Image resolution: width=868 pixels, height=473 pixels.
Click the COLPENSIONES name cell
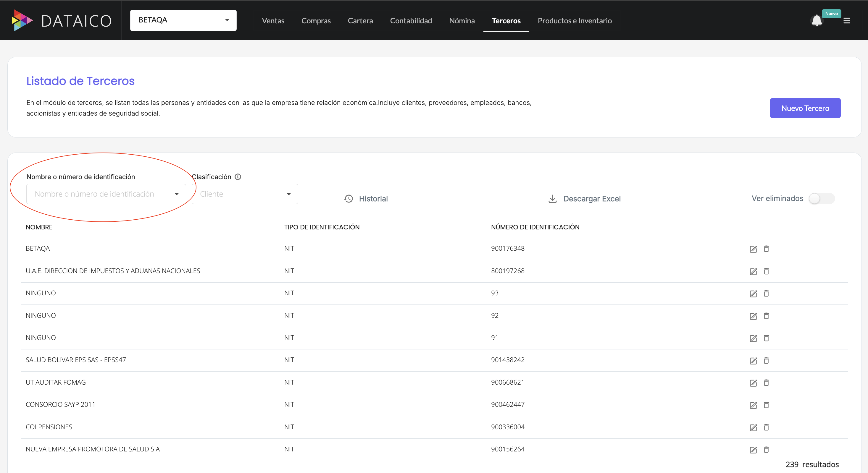pyautogui.click(x=49, y=427)
